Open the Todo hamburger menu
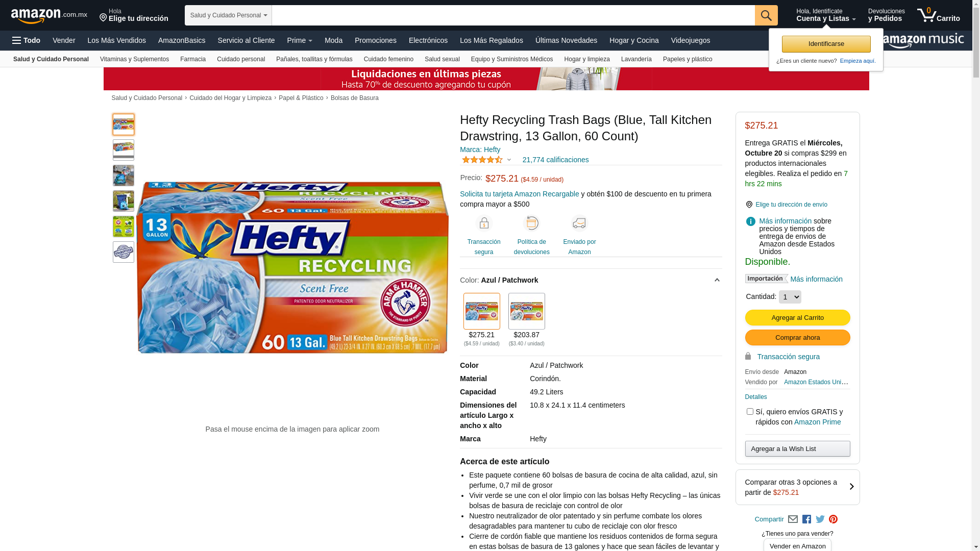Image resolution: width=980 pixels, height=551 pixels. coord(26,40)
